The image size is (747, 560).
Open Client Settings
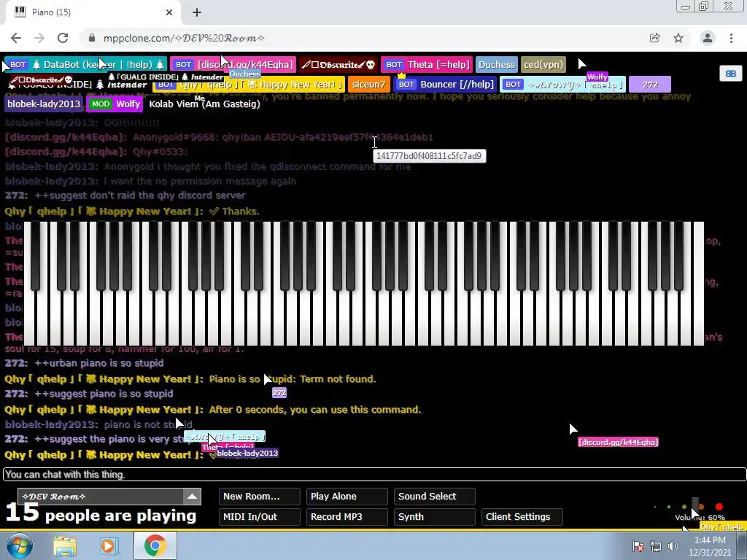pos(522,517)
